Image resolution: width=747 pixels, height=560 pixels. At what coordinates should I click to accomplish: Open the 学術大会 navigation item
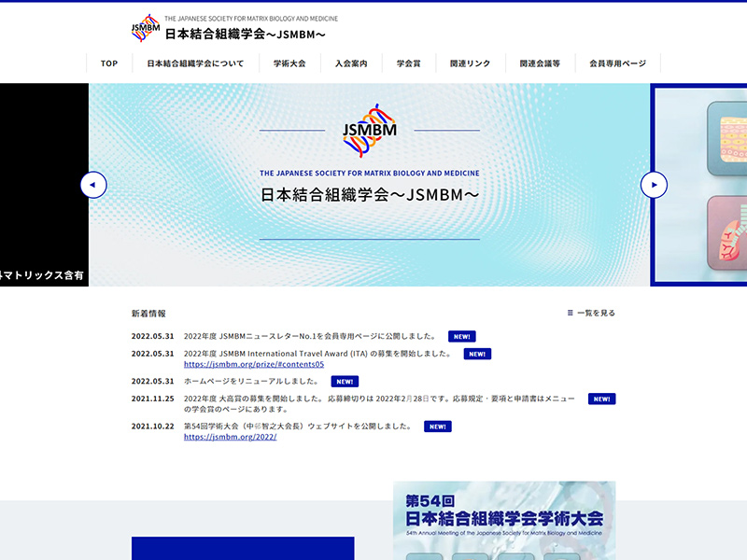pyautogui.click(x=289, y=63)
